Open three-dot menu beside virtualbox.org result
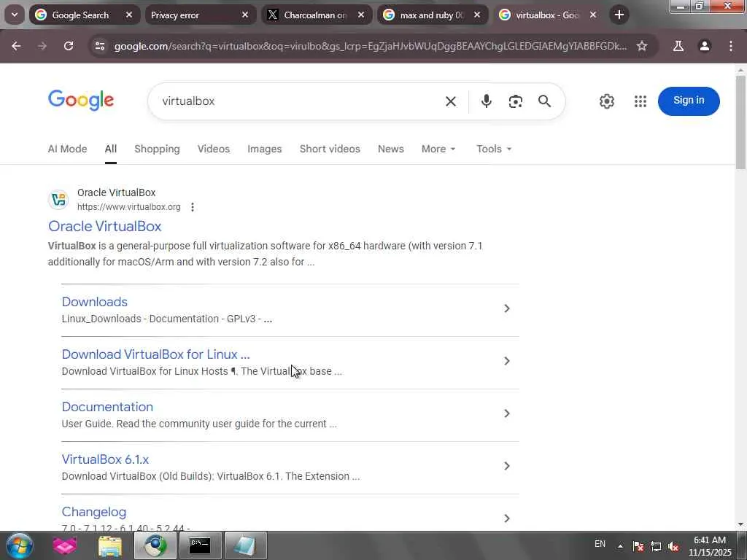Viewport: 747px width, 560px height. 193,207
